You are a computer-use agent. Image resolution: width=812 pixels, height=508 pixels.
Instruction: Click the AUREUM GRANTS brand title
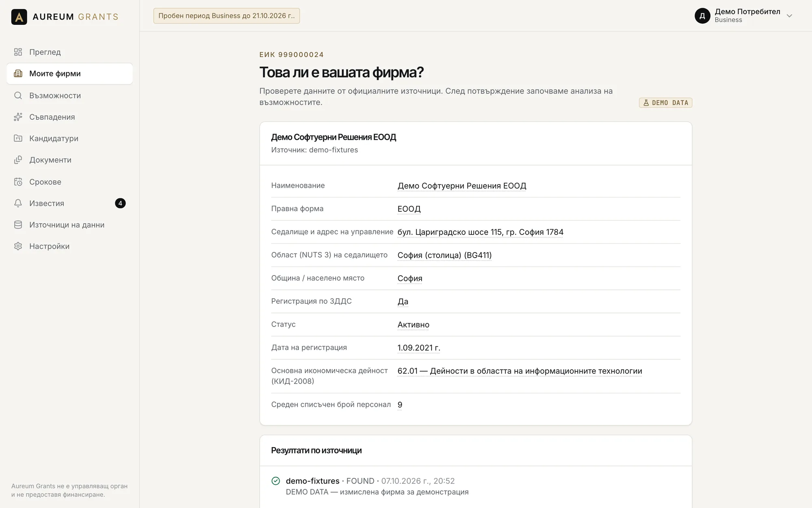(x=76, y=17)
